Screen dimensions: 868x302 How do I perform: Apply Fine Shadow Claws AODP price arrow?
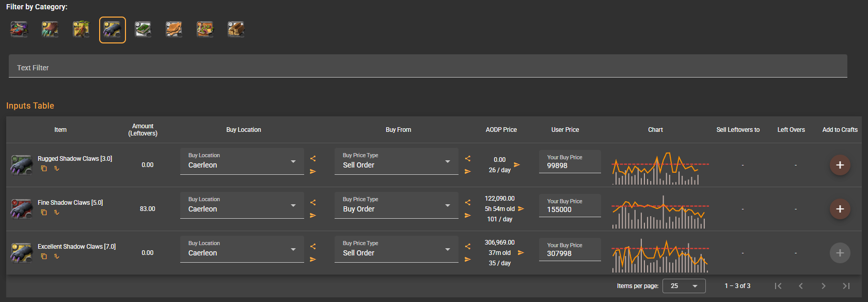pos(521,209)
